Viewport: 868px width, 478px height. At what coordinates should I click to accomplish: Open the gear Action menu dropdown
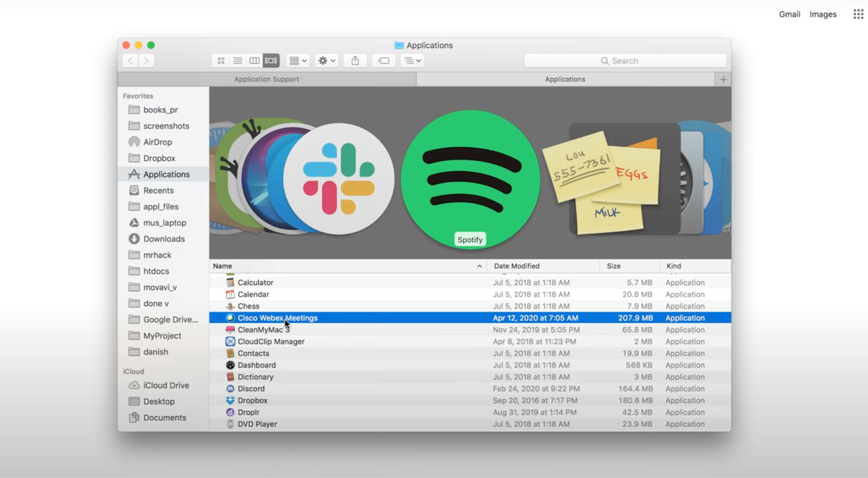[x=327, y=61]
